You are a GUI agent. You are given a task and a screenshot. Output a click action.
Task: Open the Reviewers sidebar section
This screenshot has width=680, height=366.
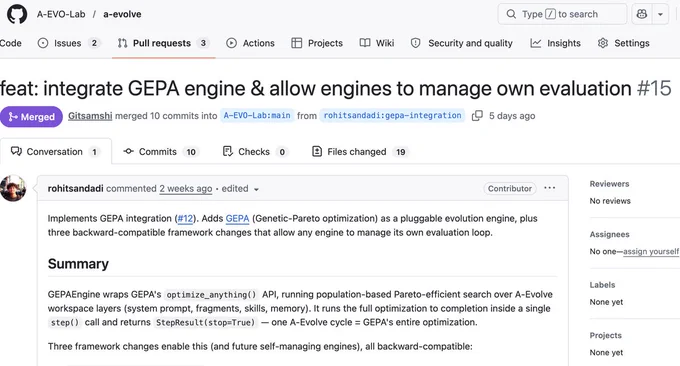609,184
